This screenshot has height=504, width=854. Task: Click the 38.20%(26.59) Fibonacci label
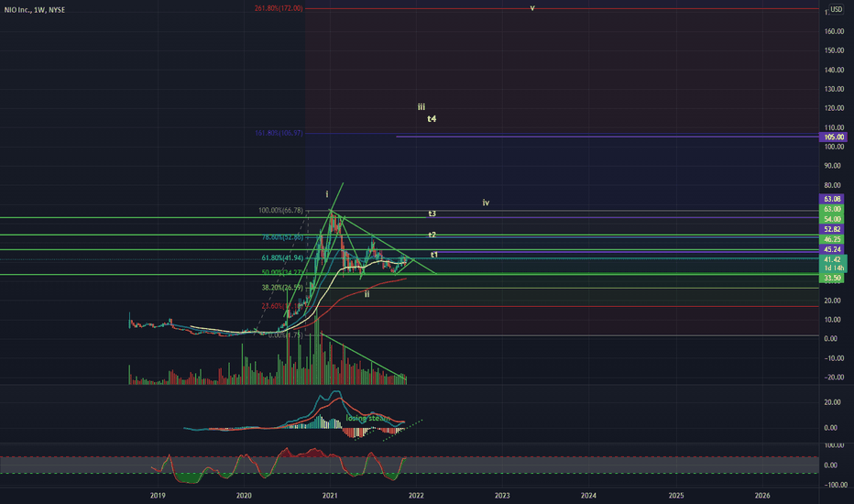pos(282,287)
